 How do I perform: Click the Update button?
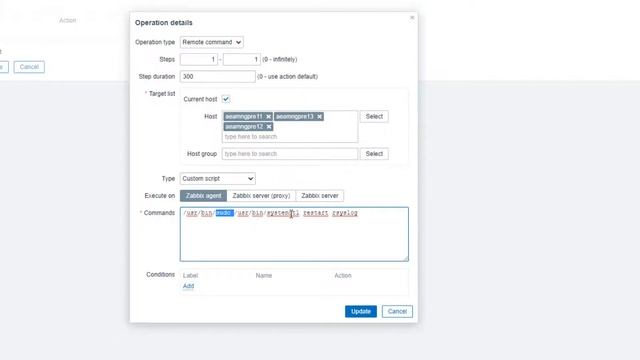tap(361, 311)
